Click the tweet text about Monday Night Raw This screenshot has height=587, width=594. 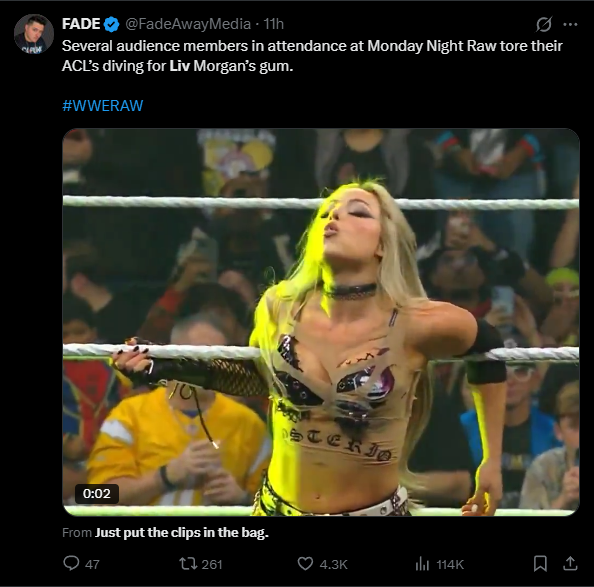pyautogui.click(x=312, y=56)
